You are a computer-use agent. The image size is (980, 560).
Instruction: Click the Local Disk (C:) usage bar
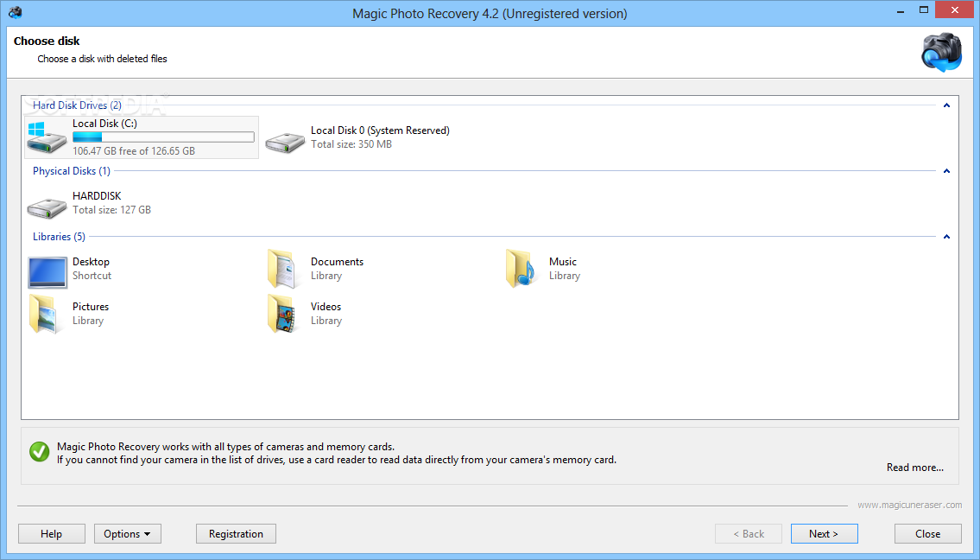click(163, 137)
